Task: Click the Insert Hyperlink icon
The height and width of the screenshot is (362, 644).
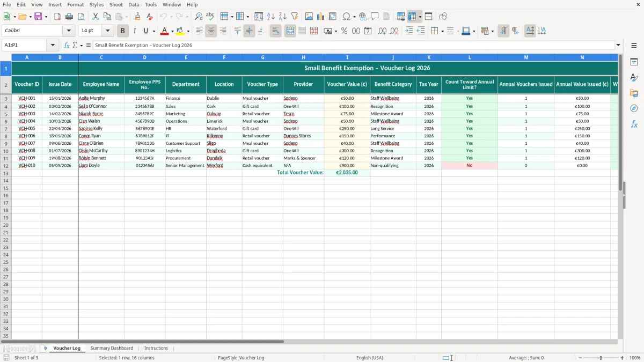Action: 363,17
